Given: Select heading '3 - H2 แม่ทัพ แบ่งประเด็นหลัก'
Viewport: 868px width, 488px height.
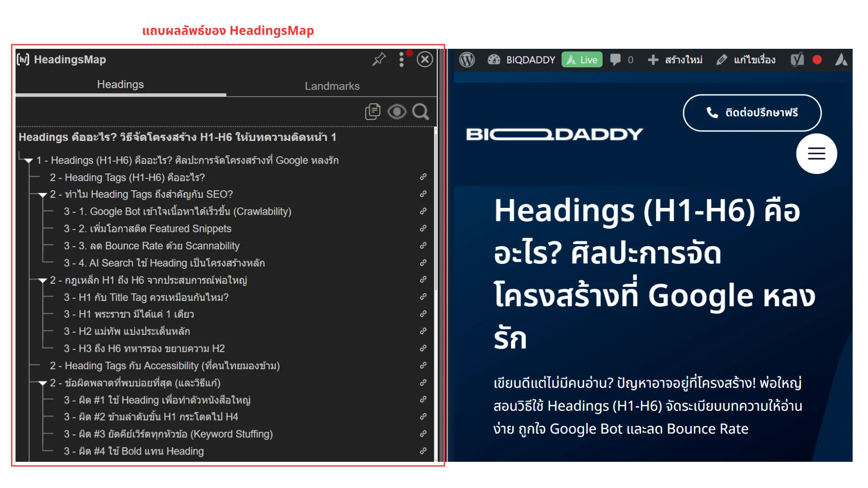Looking at the screenshot, I should (127, 331).
